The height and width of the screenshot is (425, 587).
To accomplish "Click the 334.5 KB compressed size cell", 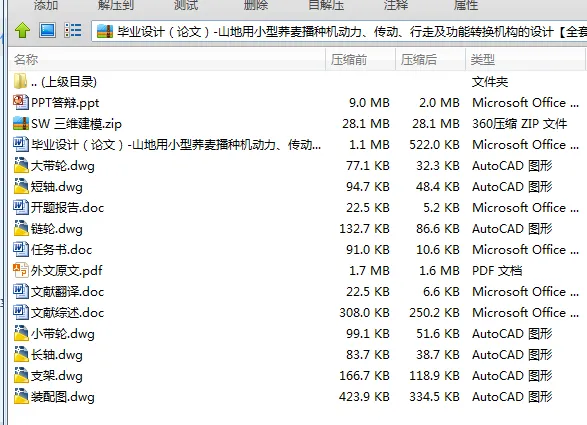I will [434, 397].
